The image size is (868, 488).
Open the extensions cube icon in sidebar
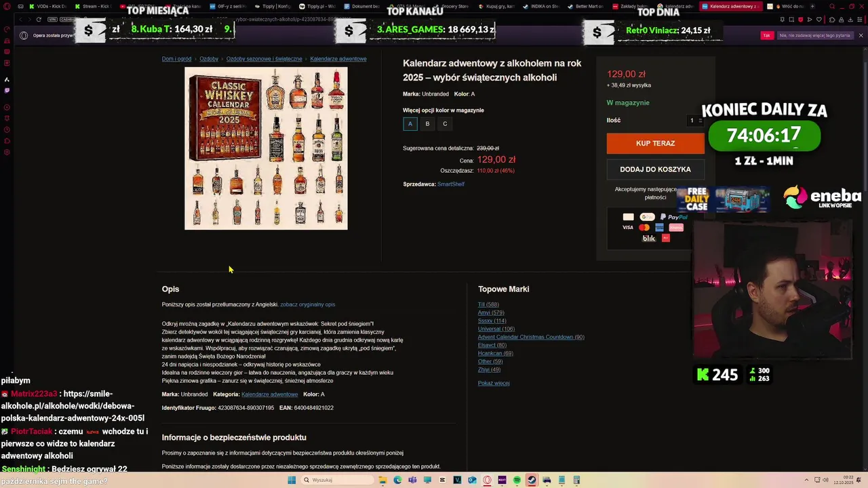click(7, 141)
